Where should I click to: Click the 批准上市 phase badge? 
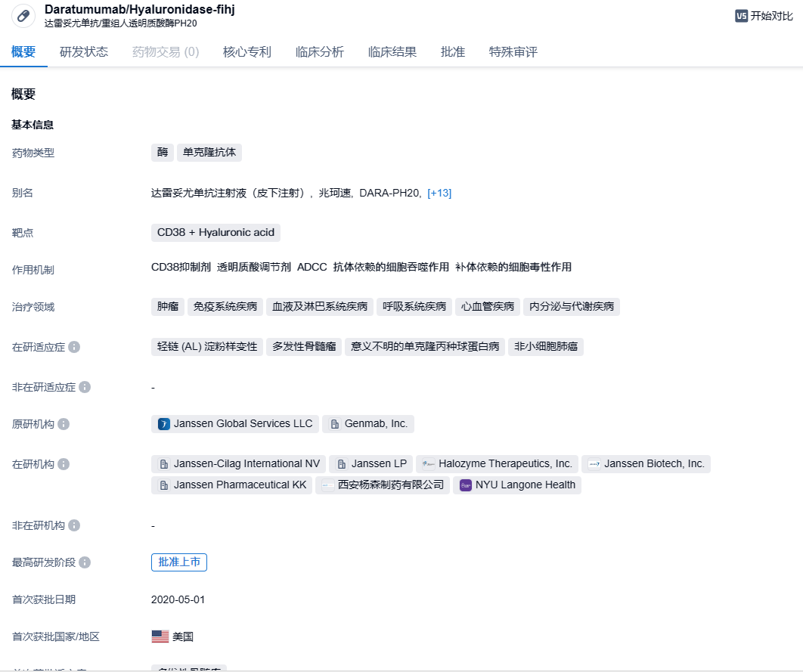pos(179,562)
